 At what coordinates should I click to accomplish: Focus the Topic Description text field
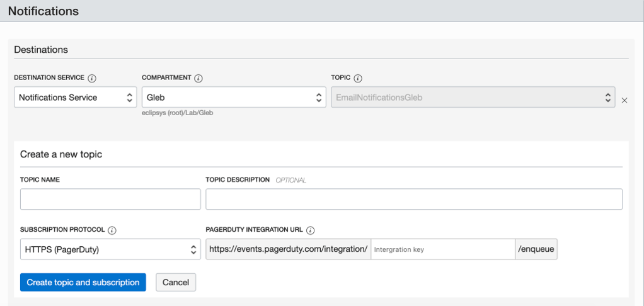[x=413, y=199]
